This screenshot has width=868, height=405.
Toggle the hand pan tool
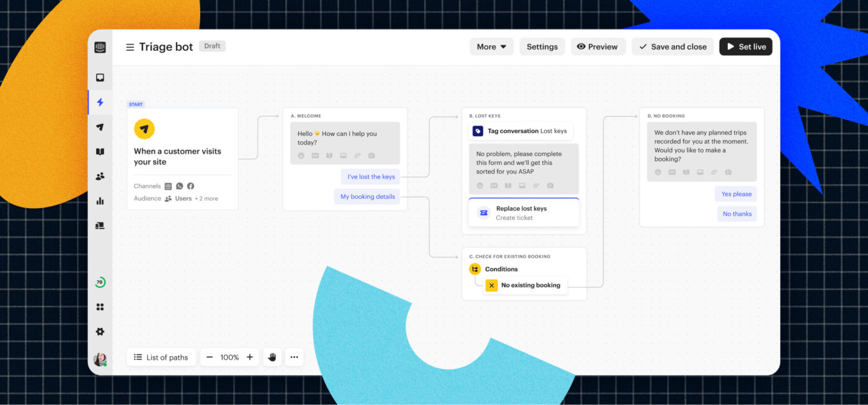[x=272, y=357]
